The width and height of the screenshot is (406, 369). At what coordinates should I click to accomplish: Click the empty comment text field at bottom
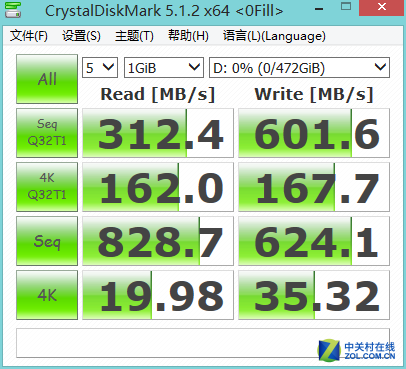203,343
